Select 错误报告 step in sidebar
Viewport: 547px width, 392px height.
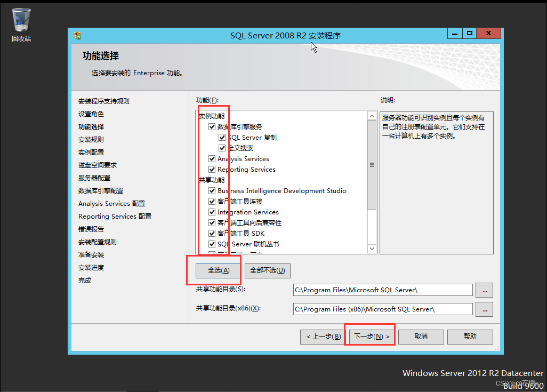click(91, 229)
